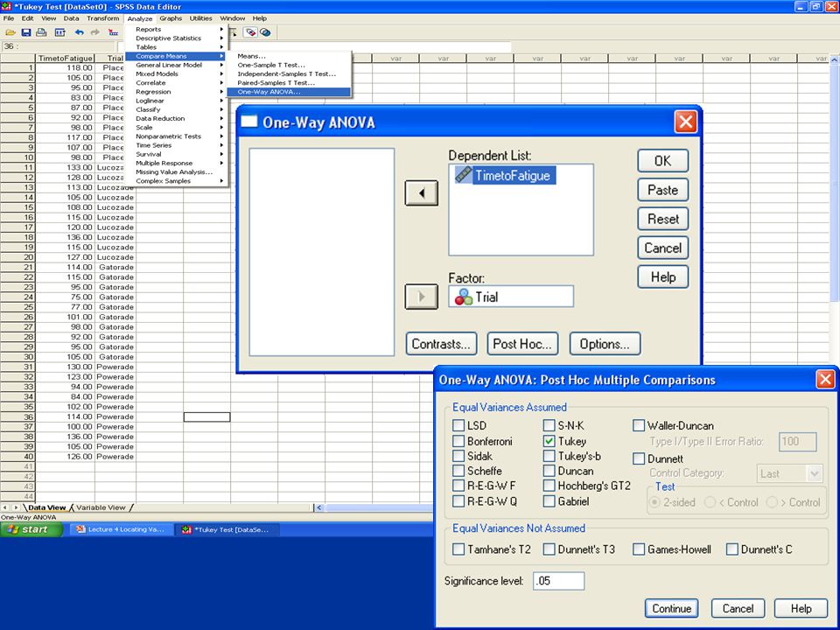Click OK in One-Way ANOVA dialog
Viewport: 840px width, 630px height.
pyautogui.click(x=662, y=161)
